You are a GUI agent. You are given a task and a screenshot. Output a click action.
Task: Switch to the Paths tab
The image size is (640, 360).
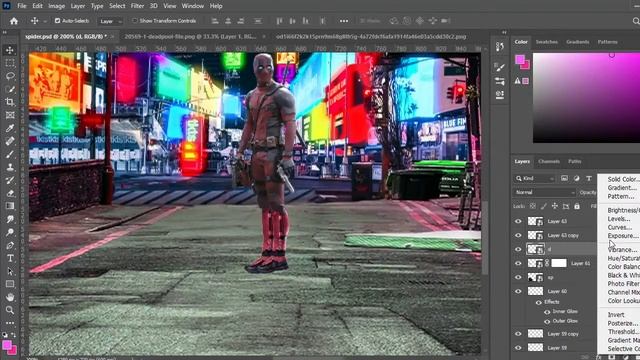click(x=574, y=162)
